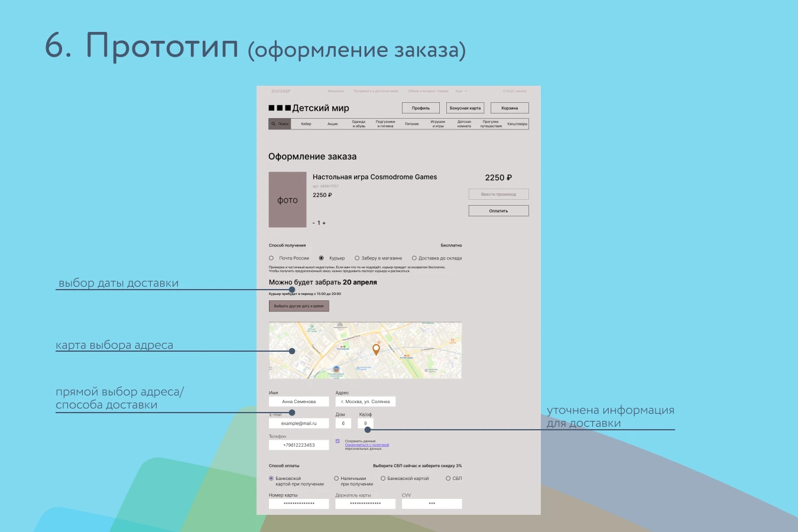Select the Почта России delivery option
Screen dimensions: 798x532
coord(271,258)
